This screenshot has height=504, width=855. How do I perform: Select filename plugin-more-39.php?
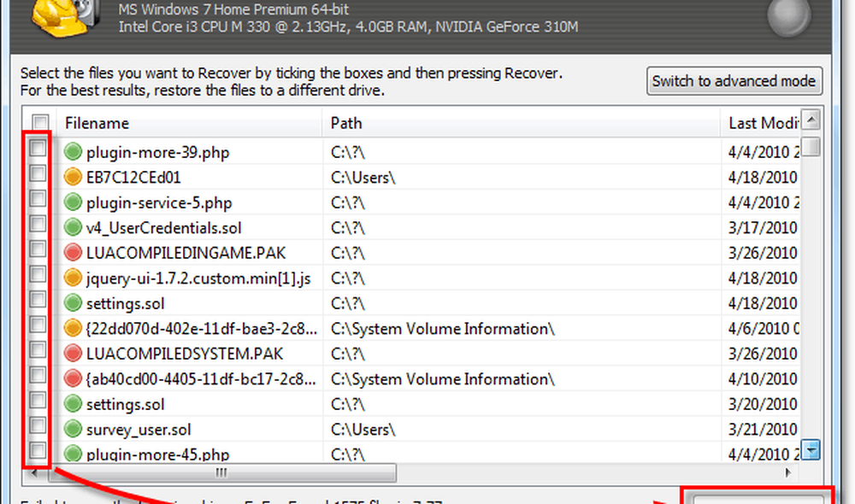point(157,153)
